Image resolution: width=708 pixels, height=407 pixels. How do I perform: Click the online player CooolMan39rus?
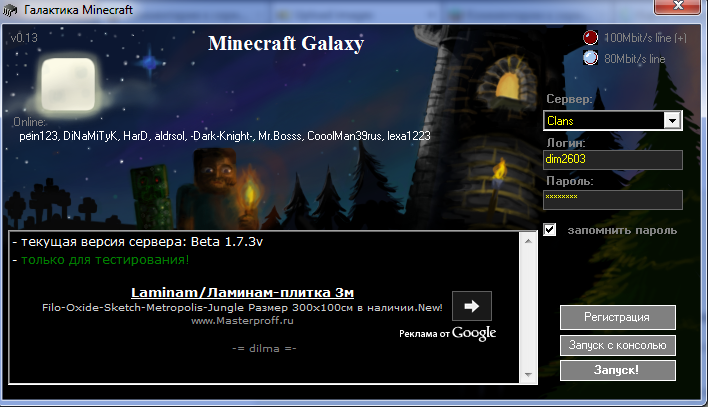[345, 136]
